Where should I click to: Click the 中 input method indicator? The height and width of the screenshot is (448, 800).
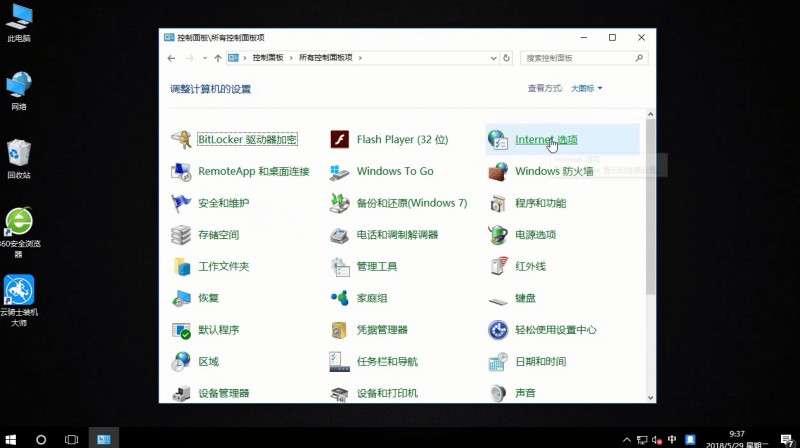[672, 439]
